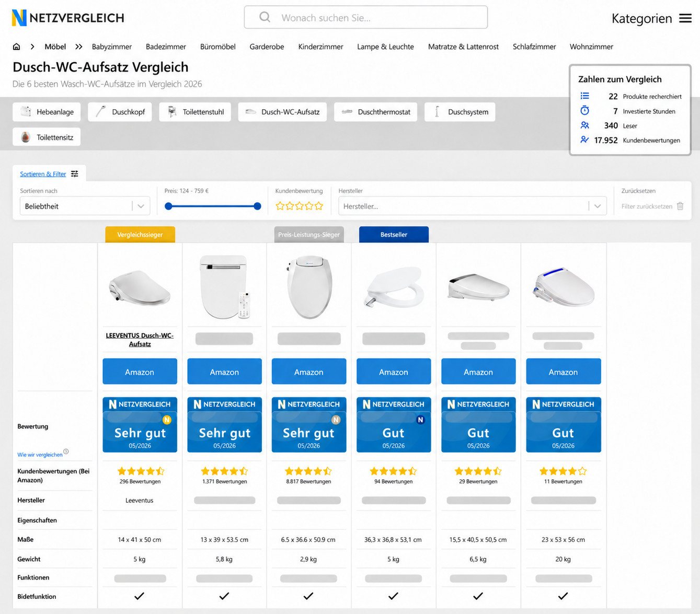Open the Bestseller toilet seat image
The width and height of the screenshot is (700, 614).
[x=394, y=286]
